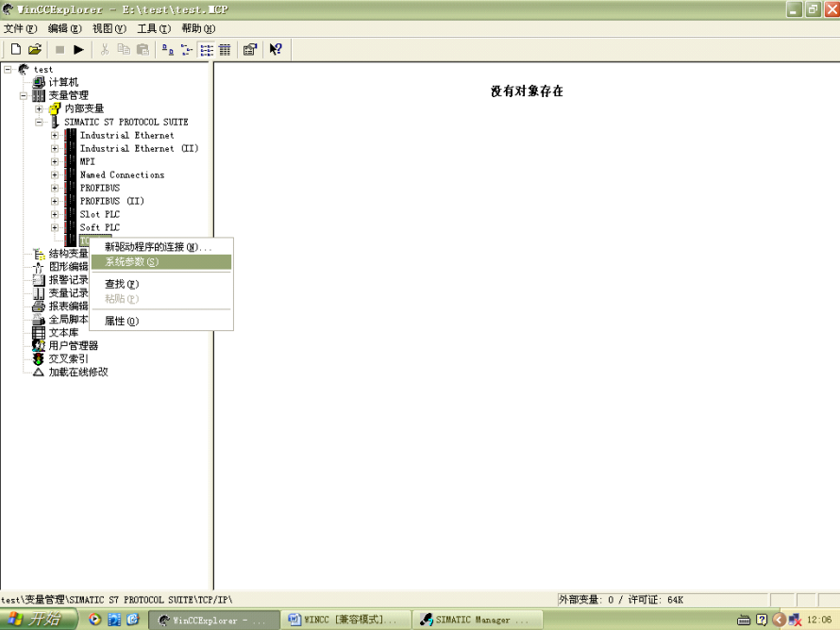The width and height of the screenshot is (840, 630).
Task: Select the 交叉索引 cross reference icon
Action: 39,358
